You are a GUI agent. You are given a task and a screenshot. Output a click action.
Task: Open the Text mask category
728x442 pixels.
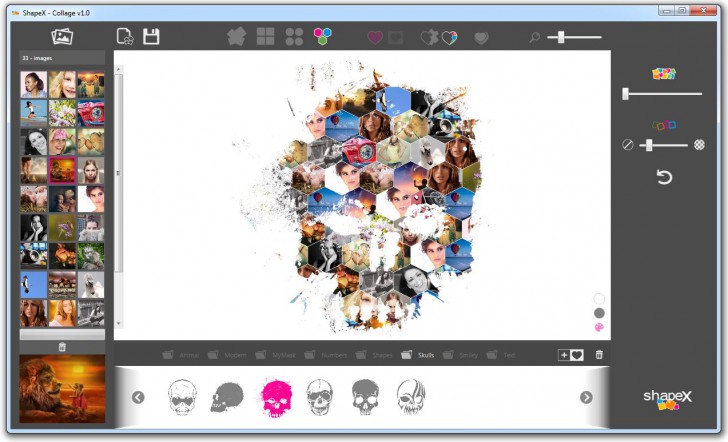[501, 355]
